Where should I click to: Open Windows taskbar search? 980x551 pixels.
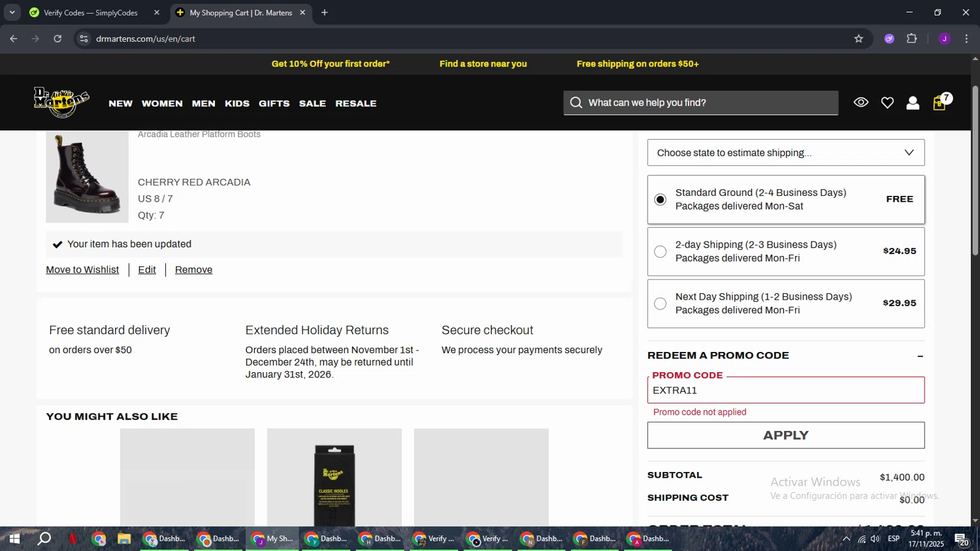(44, 539)
